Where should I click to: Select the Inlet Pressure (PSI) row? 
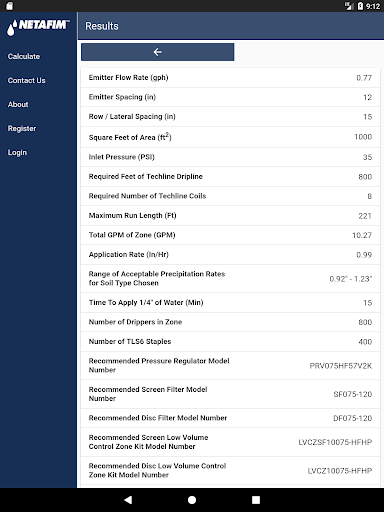(x=230, y=157)
